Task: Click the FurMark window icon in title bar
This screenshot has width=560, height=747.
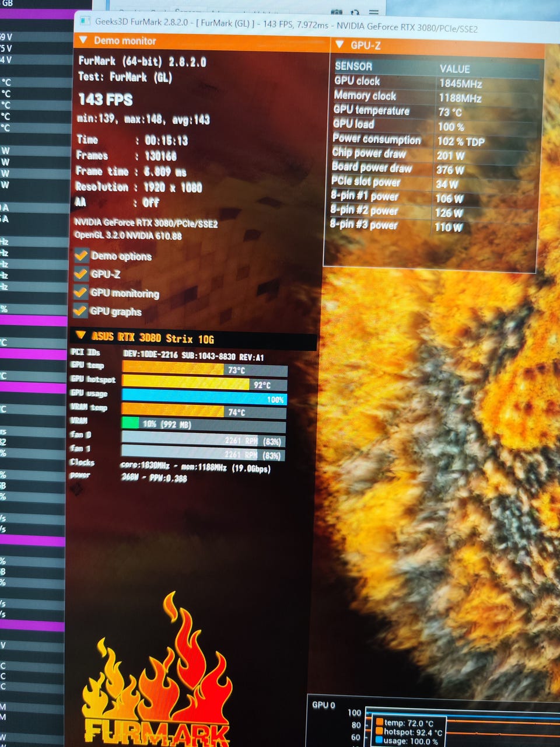Action: 85,22
